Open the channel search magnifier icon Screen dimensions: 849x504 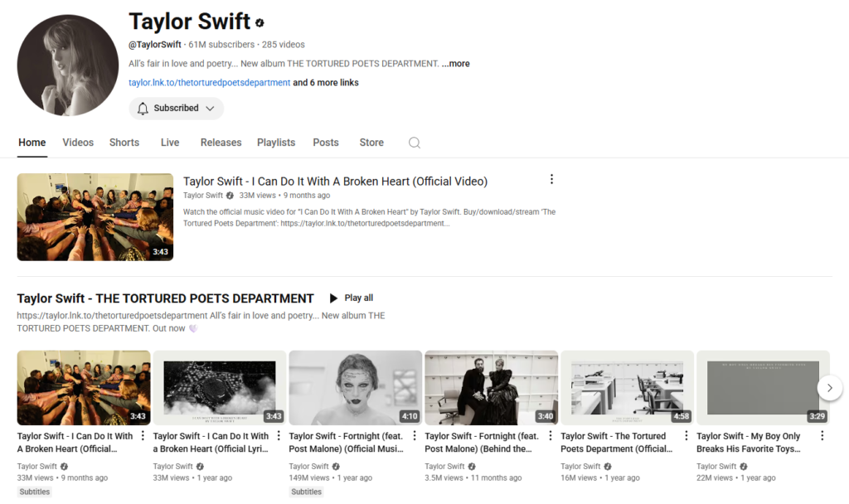pyautogui.click(x=415, y=143)
